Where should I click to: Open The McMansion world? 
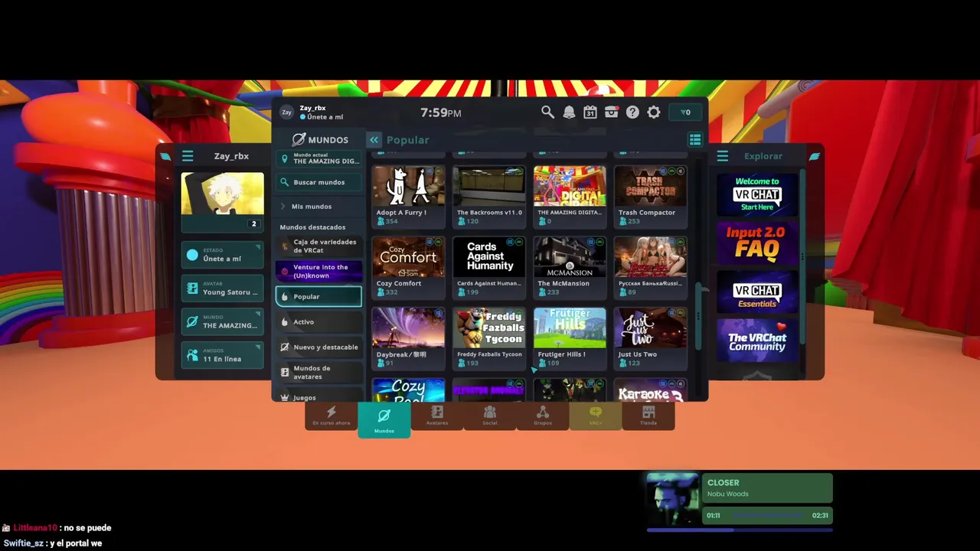pos(570,267)
